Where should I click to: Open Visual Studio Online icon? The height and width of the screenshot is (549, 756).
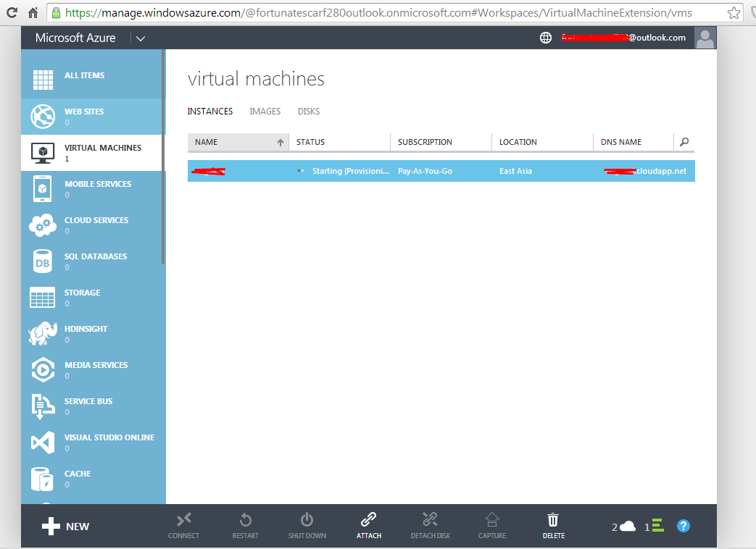43,442
